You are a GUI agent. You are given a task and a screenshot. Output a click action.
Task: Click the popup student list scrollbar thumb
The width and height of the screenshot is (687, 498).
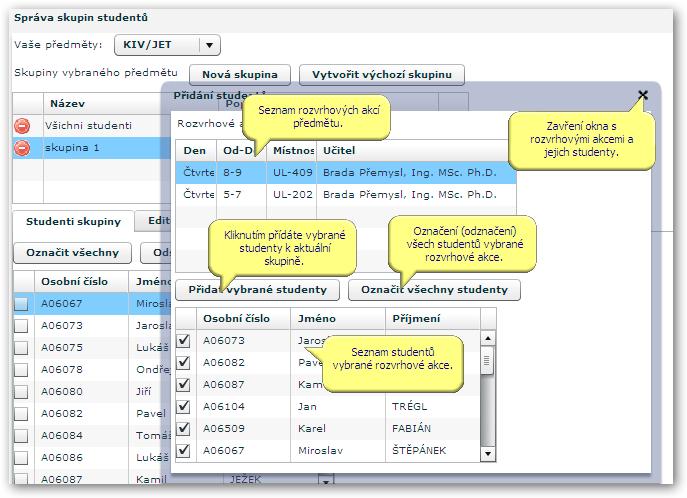tap(487, 360)
